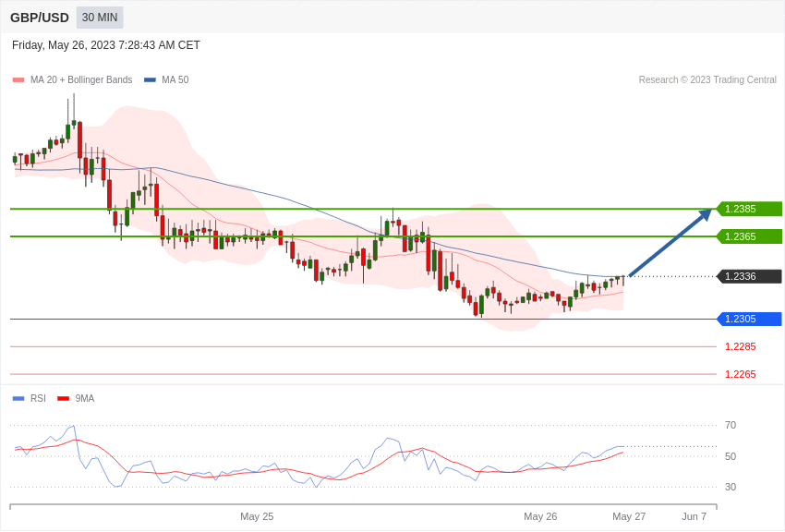
Task: Click the 1.2365 green resistance price tag
Action: point(749,236)
